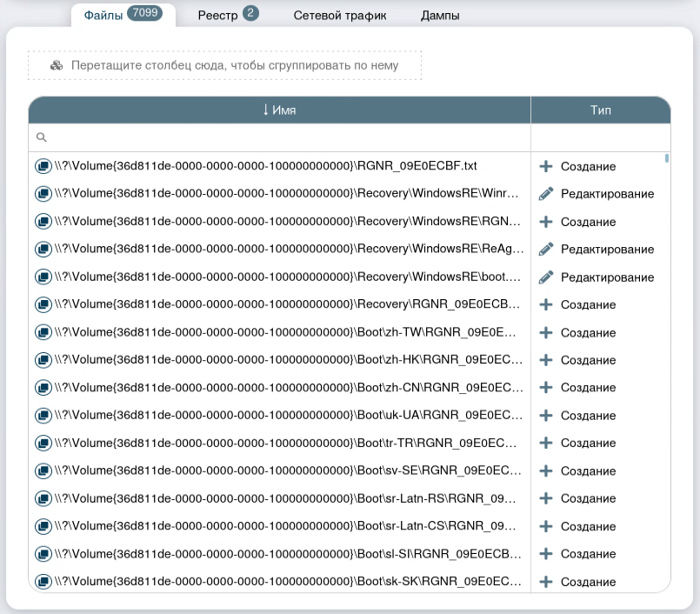The width and height of the screenshot is (700, 614).
Task: Click the pencil icon in the WindowsRE\boot row
Action: point(546,277)
